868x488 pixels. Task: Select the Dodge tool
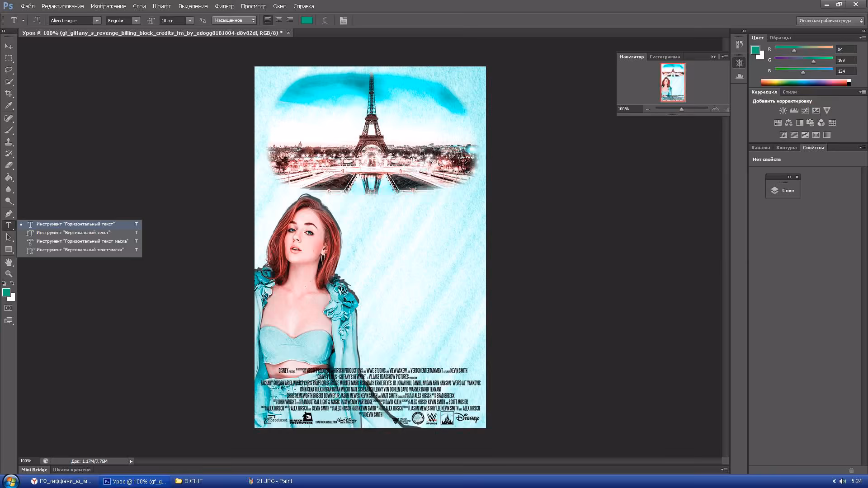coord(9,201)
